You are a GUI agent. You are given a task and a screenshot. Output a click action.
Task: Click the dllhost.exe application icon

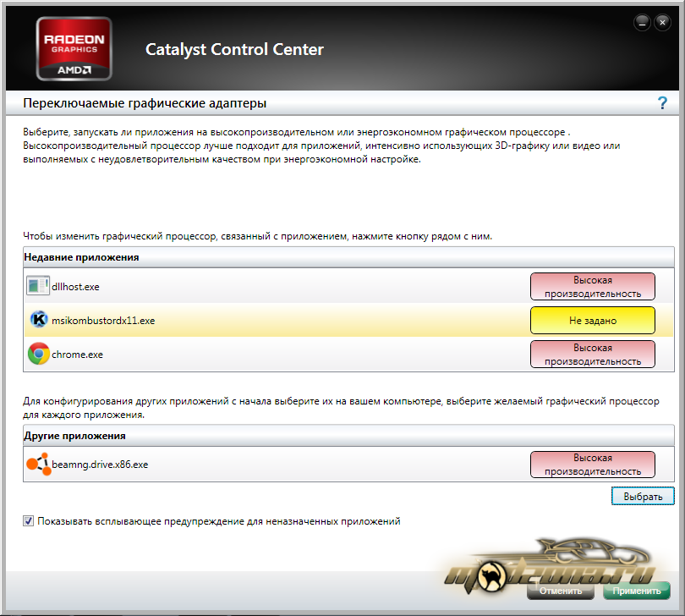coord(37,286)
